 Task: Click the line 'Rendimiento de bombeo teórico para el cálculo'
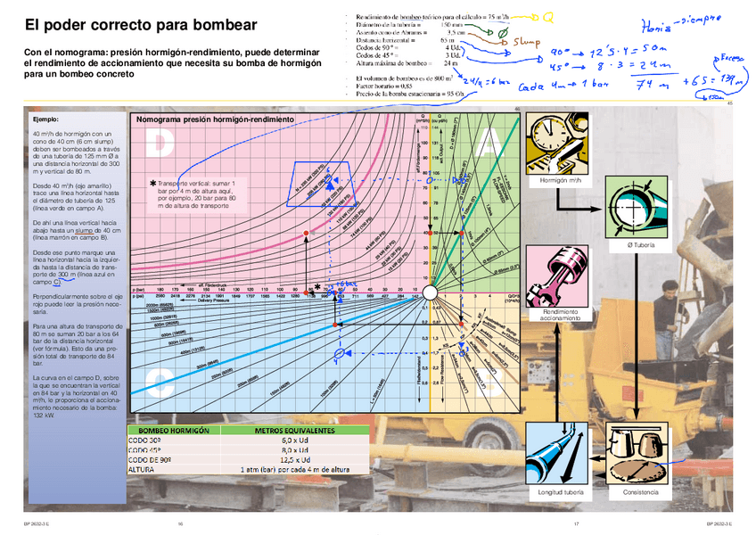431,16
